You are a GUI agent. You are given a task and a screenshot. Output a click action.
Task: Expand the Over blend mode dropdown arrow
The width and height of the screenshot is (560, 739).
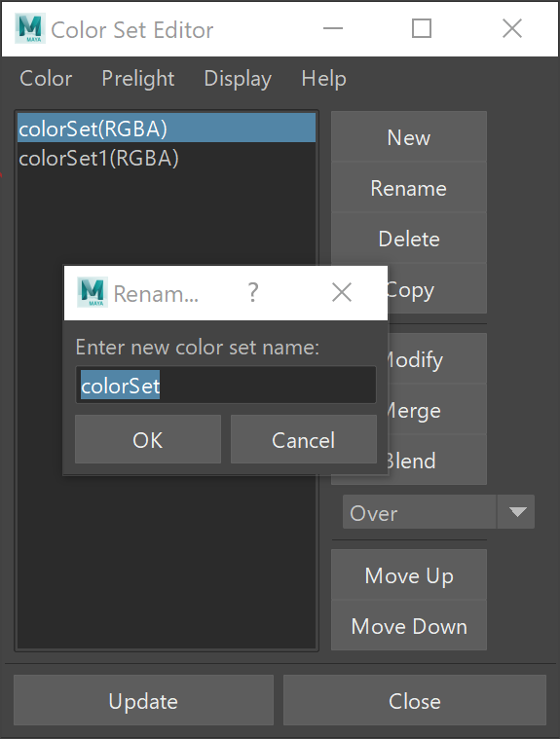(x=517, y=512)
